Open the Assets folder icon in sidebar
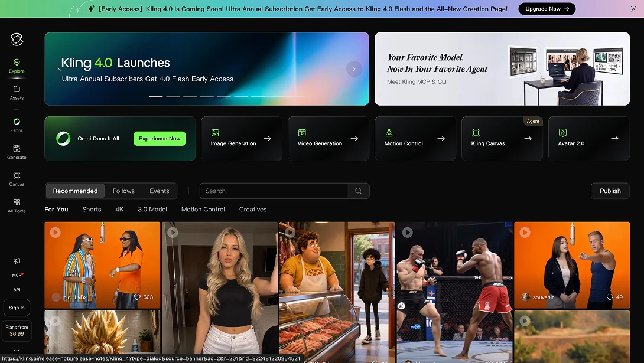The width and height of the screenshot is (644, 363). [17, 89]
